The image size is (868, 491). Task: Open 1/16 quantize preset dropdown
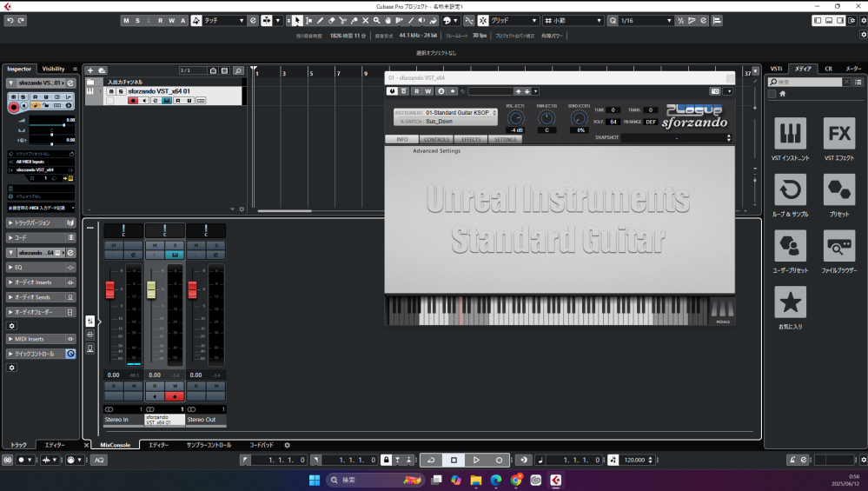(x=646, y=21)
